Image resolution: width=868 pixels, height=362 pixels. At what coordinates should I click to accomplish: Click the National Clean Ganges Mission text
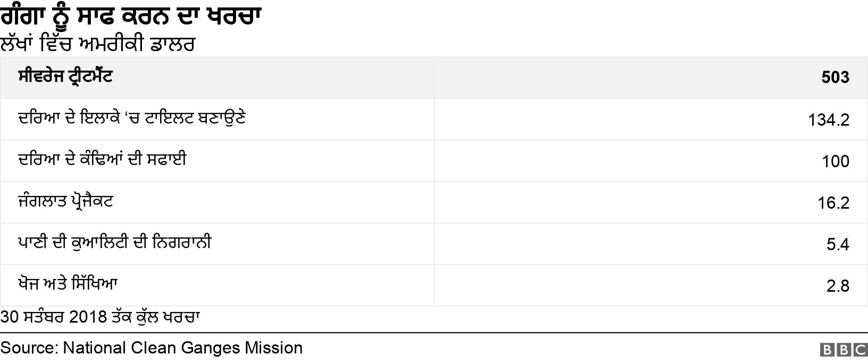click(182, 348)
